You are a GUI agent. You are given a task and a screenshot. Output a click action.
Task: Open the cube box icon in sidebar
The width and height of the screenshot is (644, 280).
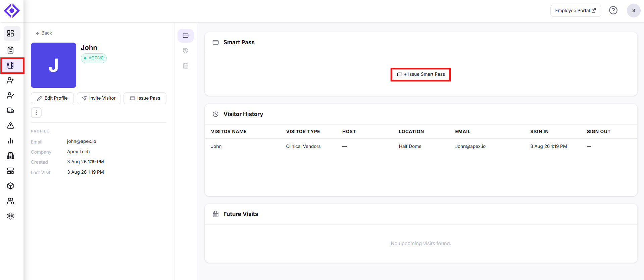[10, 186]
